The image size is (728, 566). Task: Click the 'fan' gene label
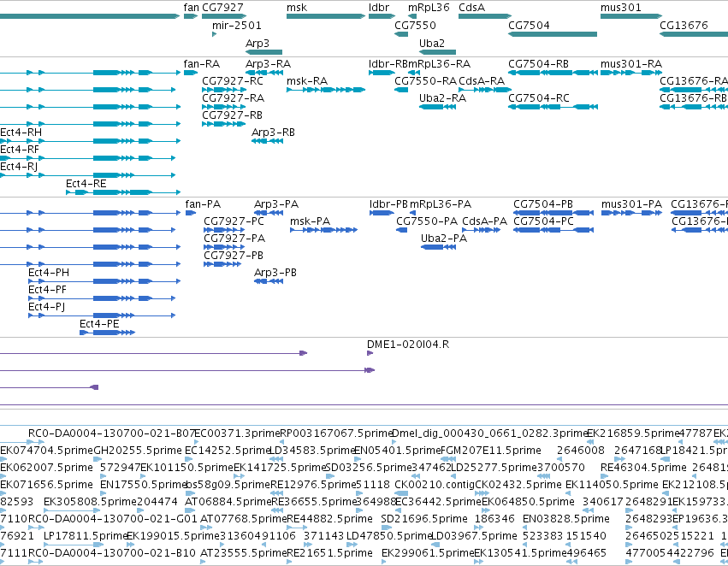click(x=192, y=8)
